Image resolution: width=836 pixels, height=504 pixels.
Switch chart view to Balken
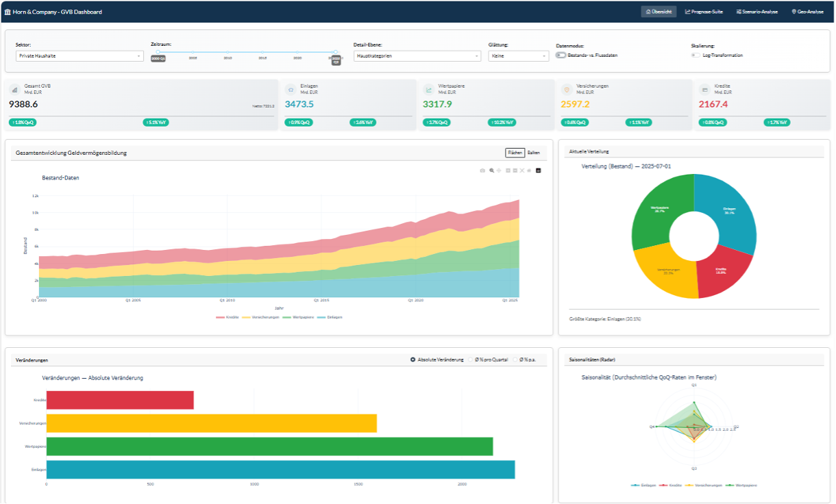tap(533, 153)
